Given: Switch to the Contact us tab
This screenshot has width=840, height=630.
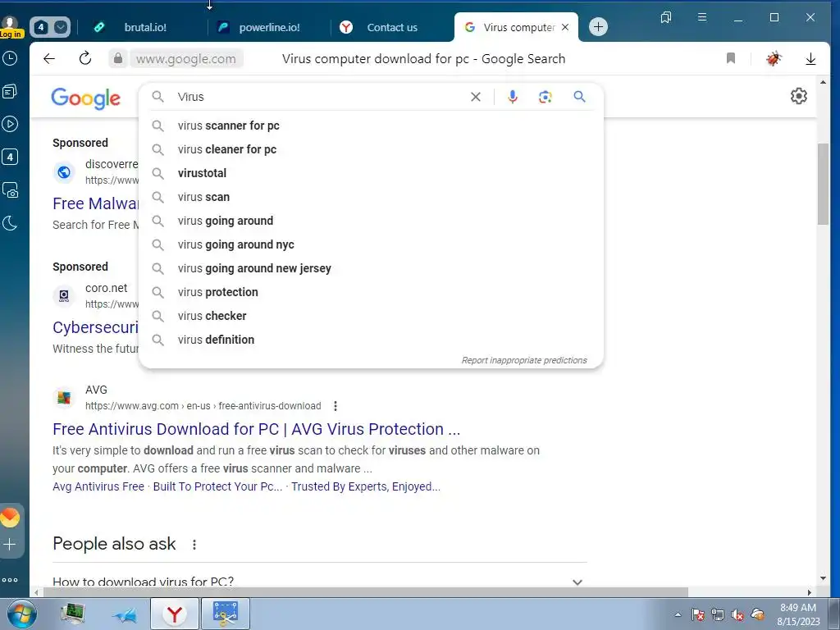Looking at the screenshot, I should (x=391, y=27).
